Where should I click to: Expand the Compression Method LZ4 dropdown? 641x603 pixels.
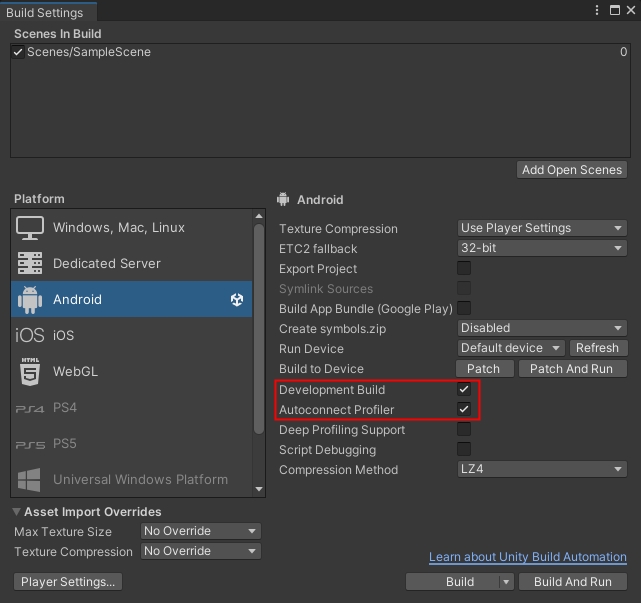coord(542,470)
